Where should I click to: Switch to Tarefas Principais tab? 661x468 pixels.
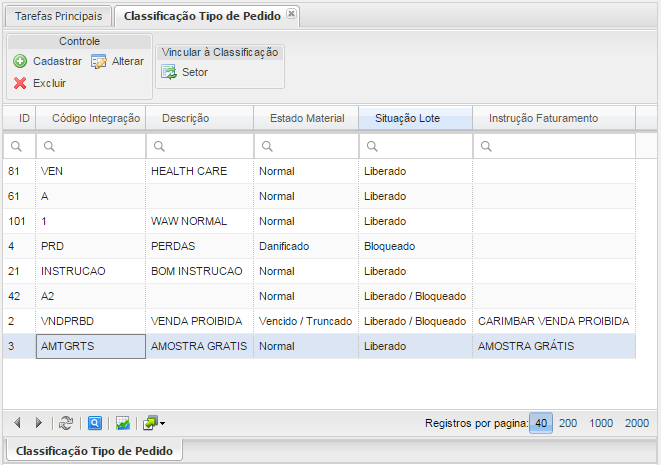[58, 16]
